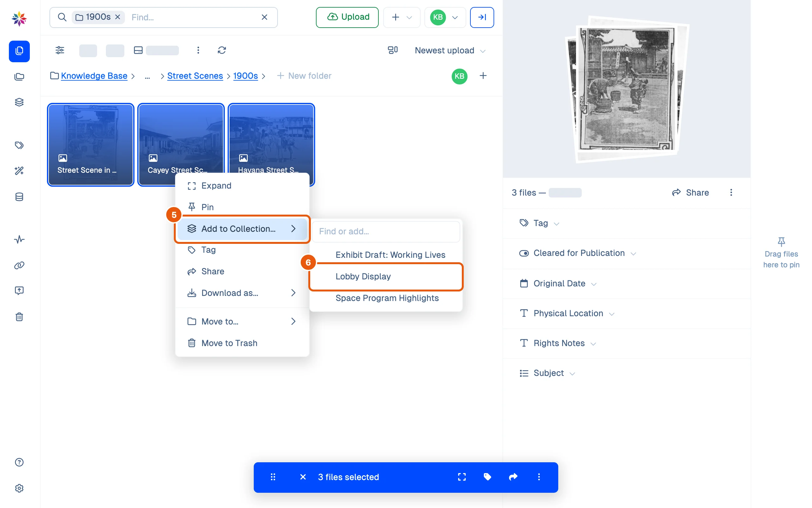The image size is (812, 508).
Task: Open the links icon in left sidebar
Action: pos(19,265)
